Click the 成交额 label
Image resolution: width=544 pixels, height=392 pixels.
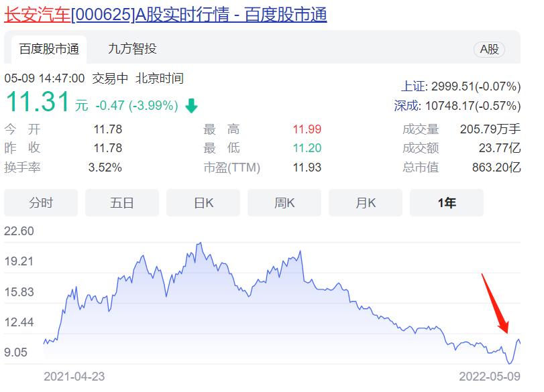click(421, 148)
